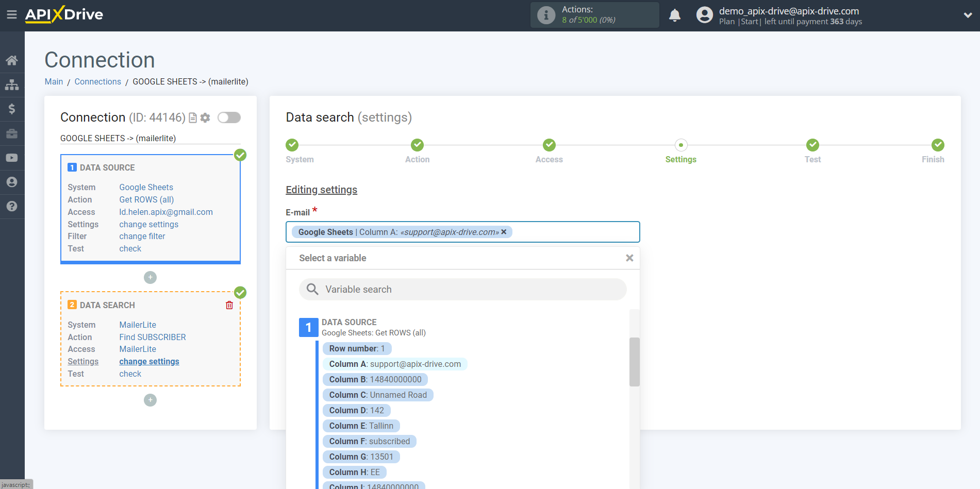980x489 pixels.
Task: Open video tutorials YouTube icon
Action: (12, 158)
